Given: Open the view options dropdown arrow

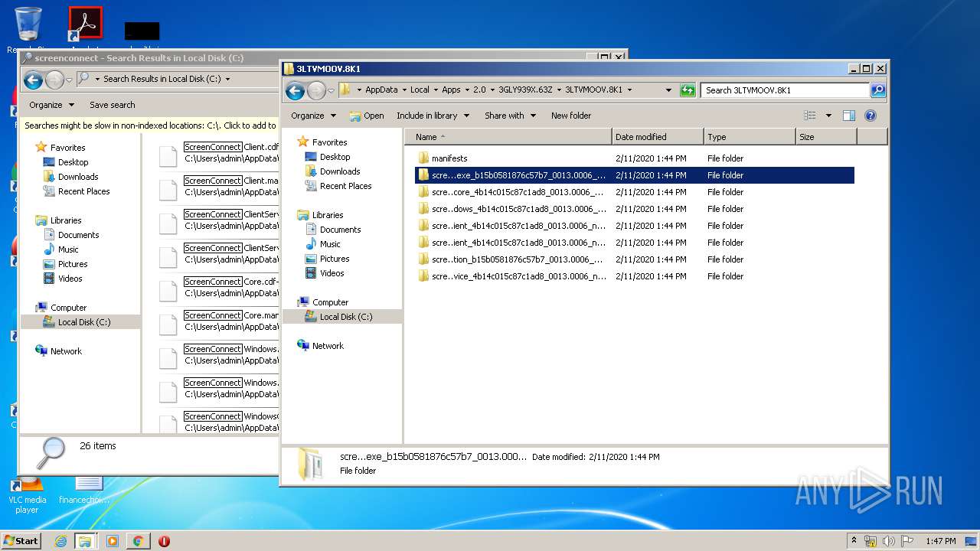Looking at the screenshot, I should coord(828,116).
